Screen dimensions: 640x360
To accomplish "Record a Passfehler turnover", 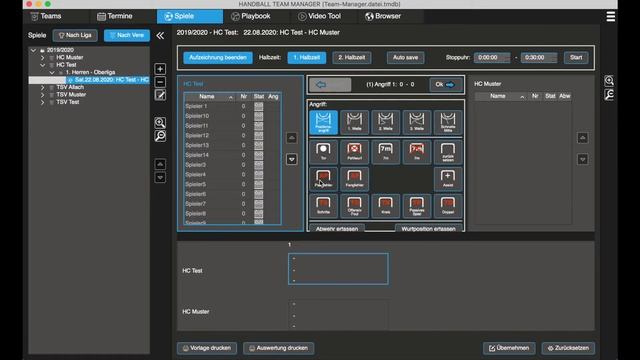I will (x=323, y=179).
